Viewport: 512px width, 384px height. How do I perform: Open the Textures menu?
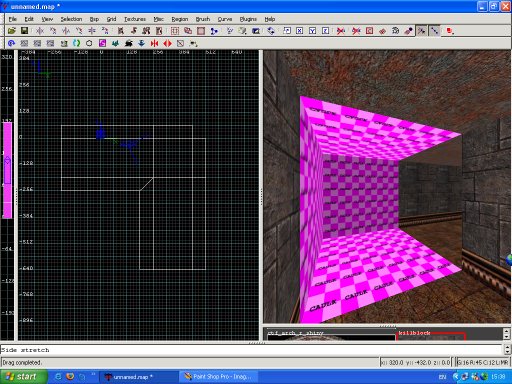click(x=135, y=19)
